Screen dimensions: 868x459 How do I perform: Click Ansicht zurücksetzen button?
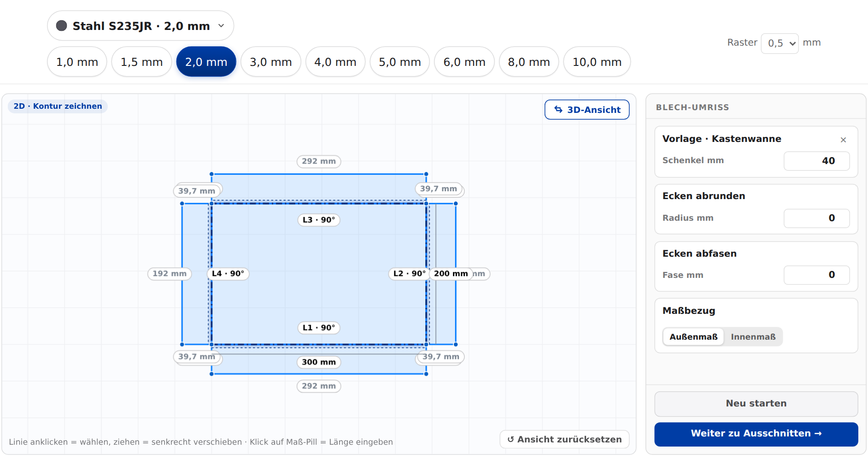pyautogui.click(x=564, y=439)
